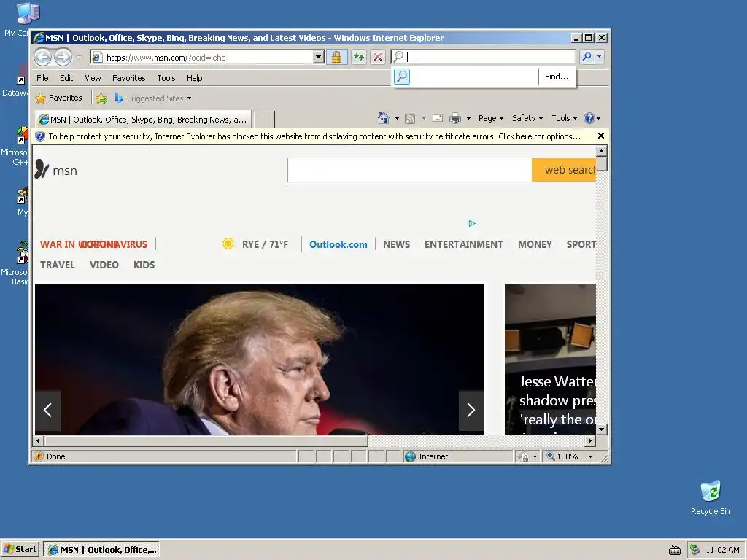Expand the Home button dropdown arrow
The height and width of the screenshot is (560, 747).
397,119
